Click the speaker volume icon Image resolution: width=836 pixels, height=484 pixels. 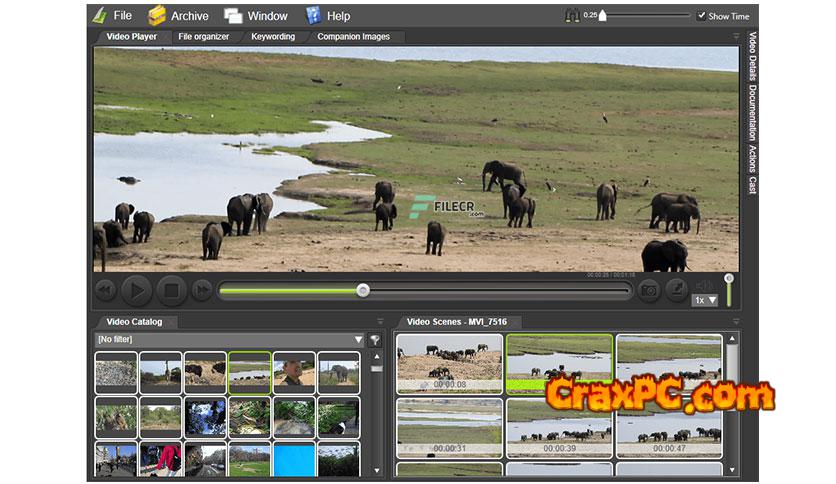click(705, 284)
